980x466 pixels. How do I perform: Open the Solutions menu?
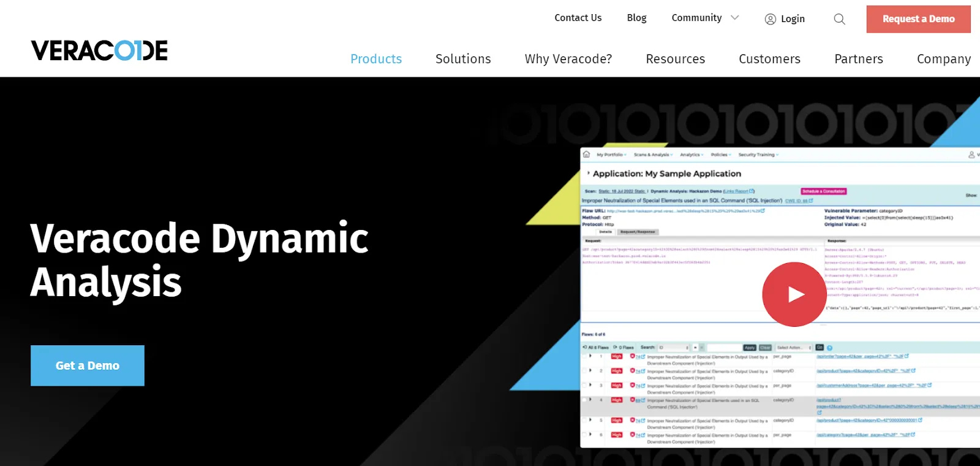463,59
